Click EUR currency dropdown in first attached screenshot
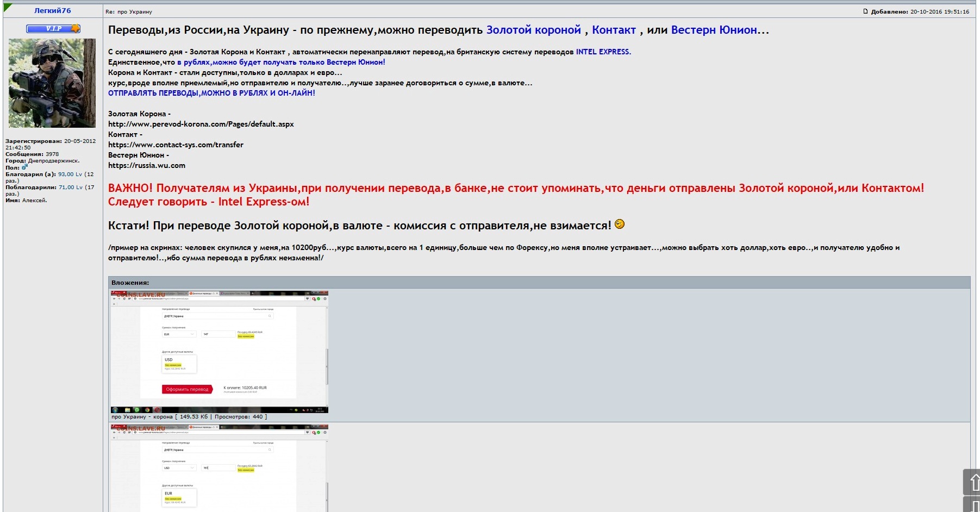The height and width of the screenshot is (512, 980). [x=179, y=334]
